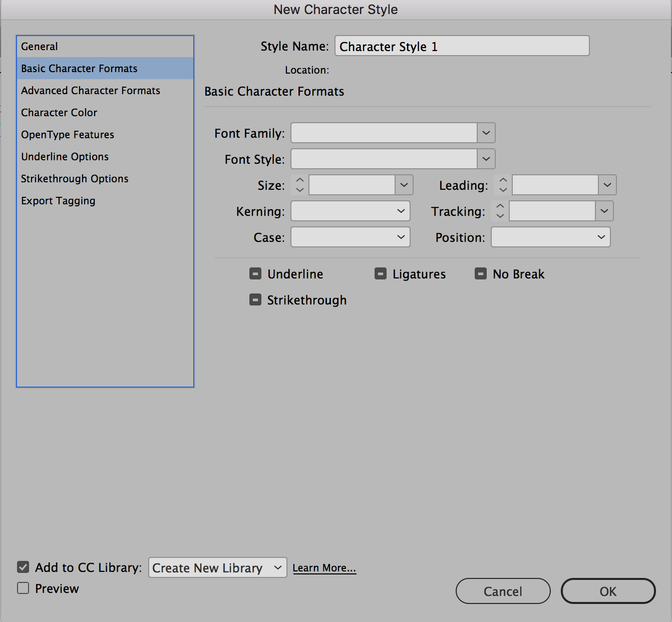Toggle the Strikethrough checkbox
The width and height of the screenshot is (672, 622).
coord(255,300)
